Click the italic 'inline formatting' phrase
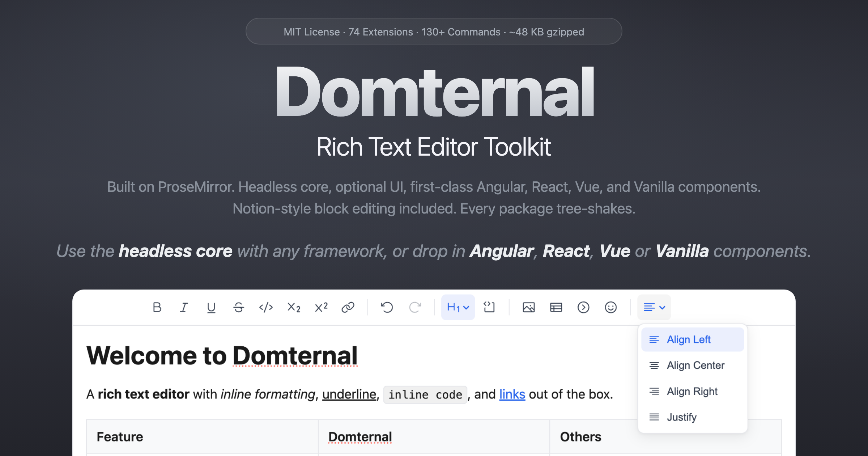Image resolution: width=868 pixels, height=456 pixels. pyautogui.click(x=268, y=394)
